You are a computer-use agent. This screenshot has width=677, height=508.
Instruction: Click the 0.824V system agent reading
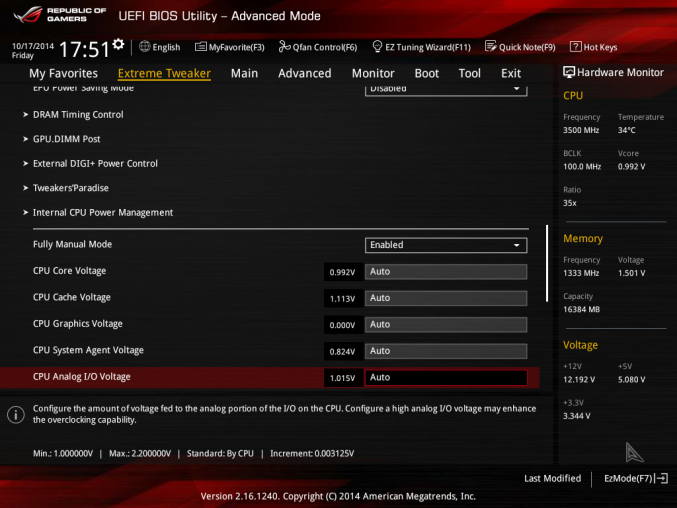tap(342, 352)
